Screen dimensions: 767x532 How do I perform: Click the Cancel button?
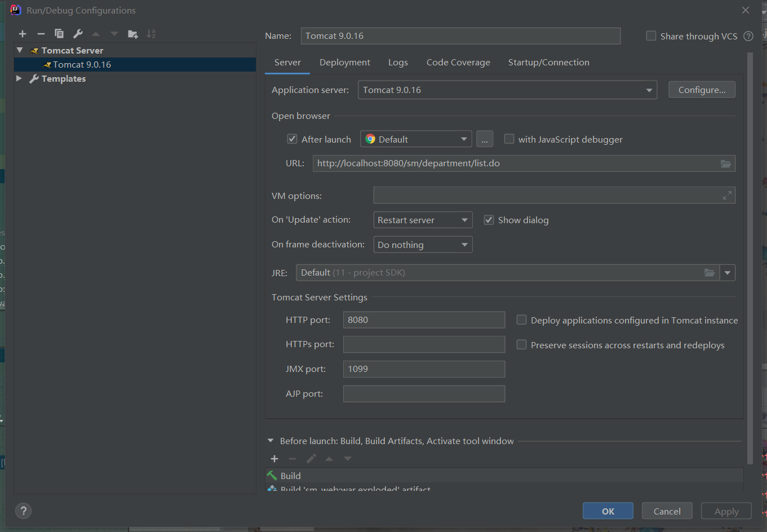tap(667, 511)
